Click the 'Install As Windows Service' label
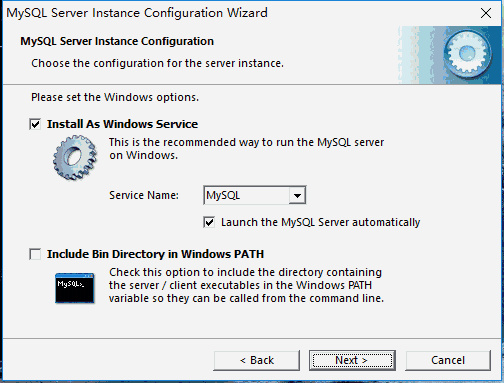Viewport: 504px width, 383px height. [122, 124]
